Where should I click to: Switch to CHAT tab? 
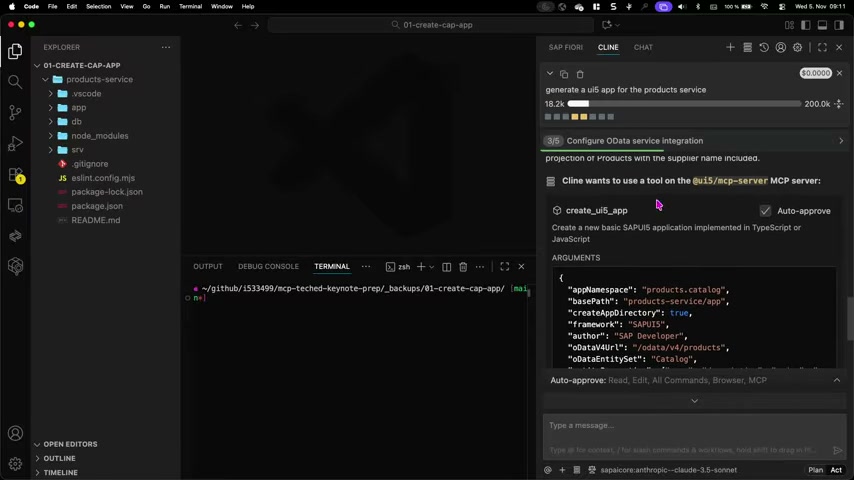[643, 47]
